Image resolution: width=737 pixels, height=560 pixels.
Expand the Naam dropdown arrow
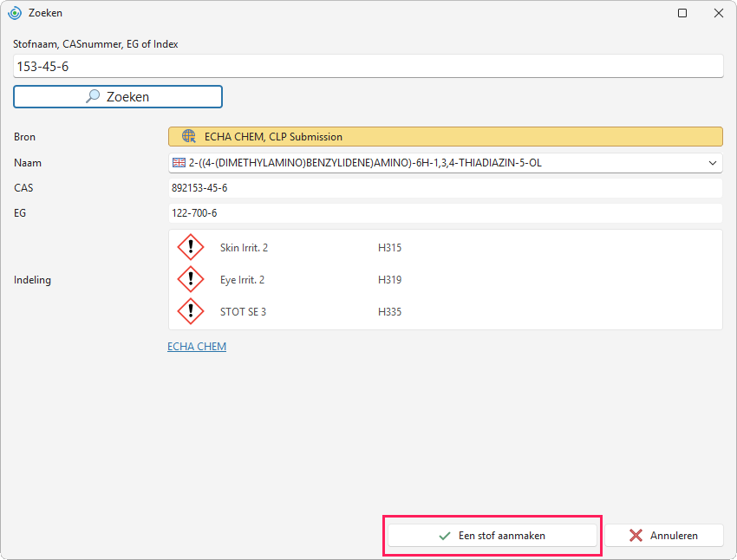pos(713,163)
